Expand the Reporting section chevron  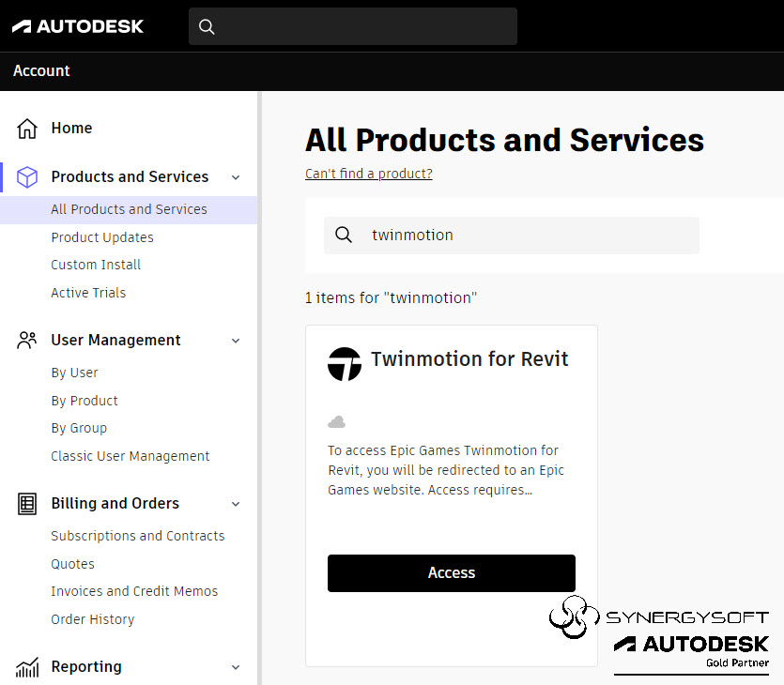click(x=236, y=667)
